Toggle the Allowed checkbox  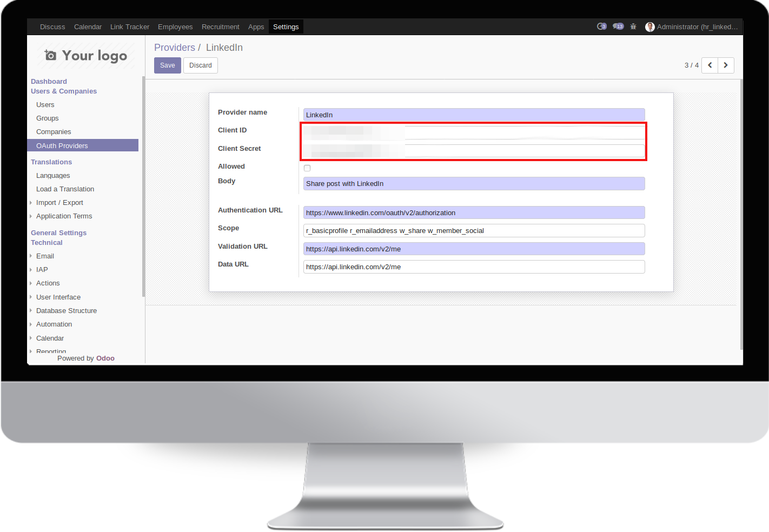pyautogui.click(x=307, y=168)
